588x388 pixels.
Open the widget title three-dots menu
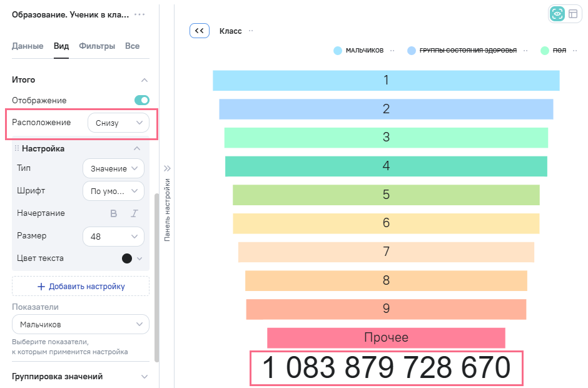tap(139, 14)
